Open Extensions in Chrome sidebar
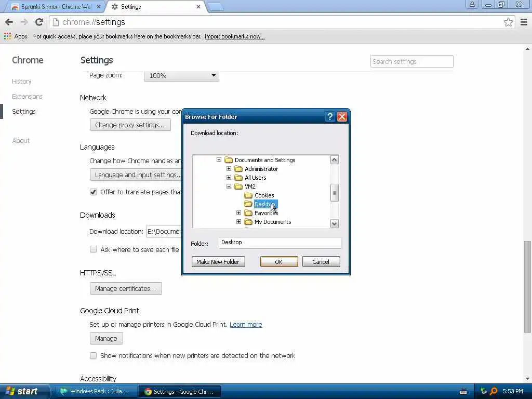Viewport: 532px width, 399px height. (27, 96)
